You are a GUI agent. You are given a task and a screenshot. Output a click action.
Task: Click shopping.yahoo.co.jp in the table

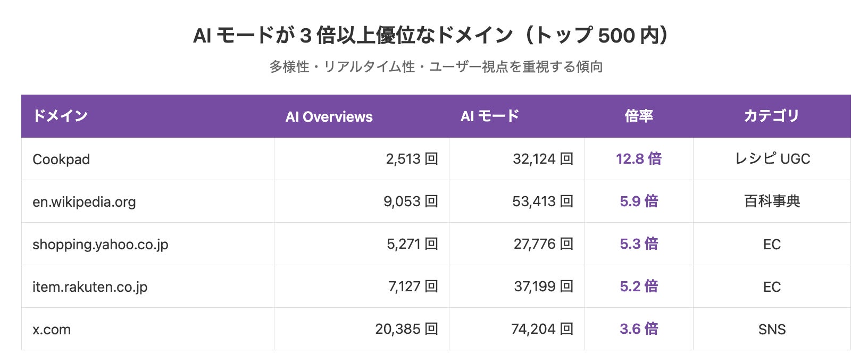(x=101, y=244)
